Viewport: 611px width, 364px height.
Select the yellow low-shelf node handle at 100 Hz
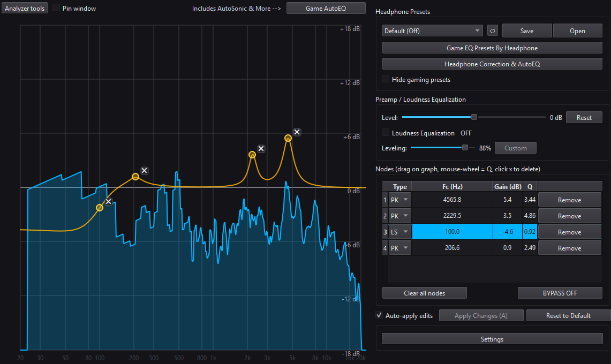point(100,208)
